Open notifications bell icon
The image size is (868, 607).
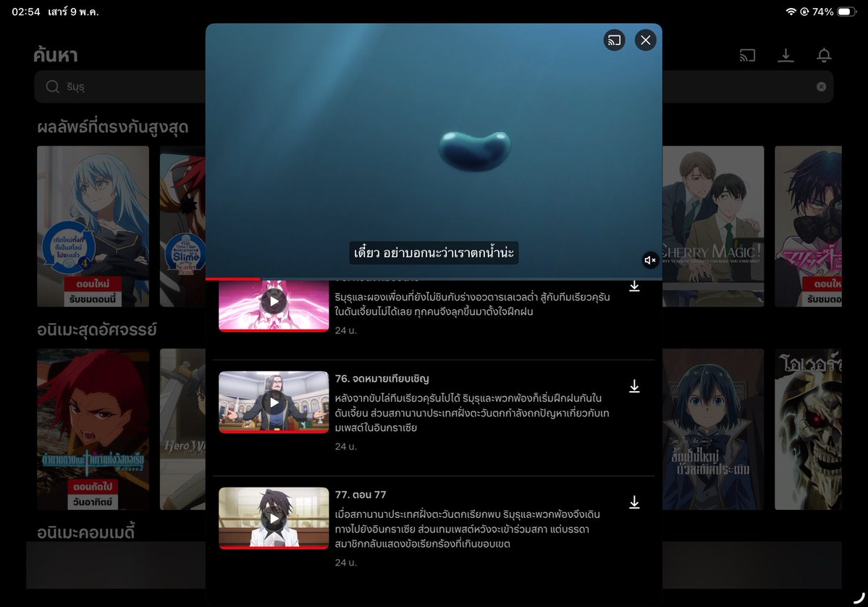pyautogui.click(x=824, y=55)
